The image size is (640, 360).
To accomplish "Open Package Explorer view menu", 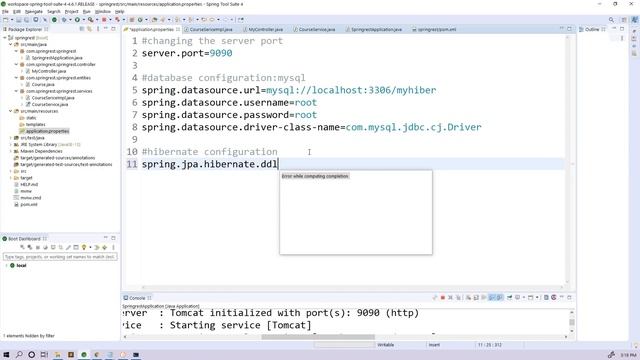I will (98, 29).
